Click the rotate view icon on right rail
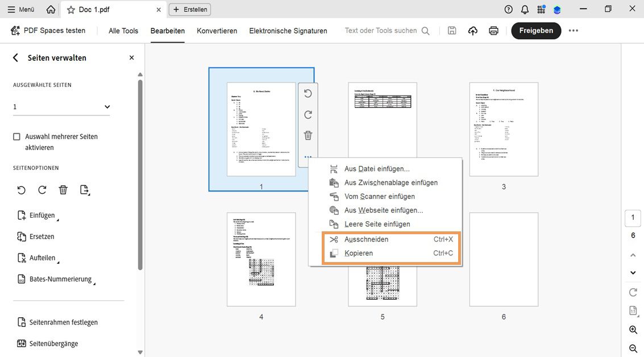 click(x=633, y=292)
